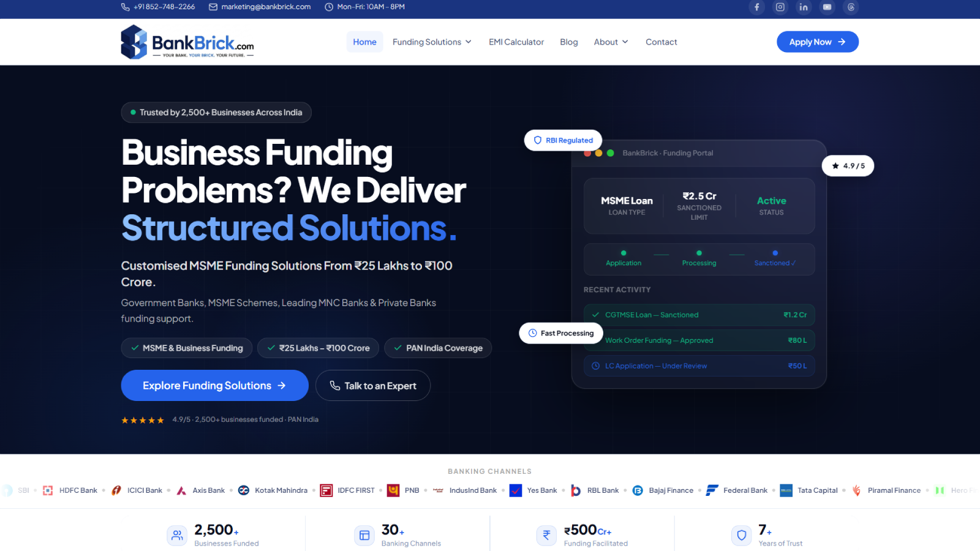Click the marketing@bankbrick.com email link
Screen dimensions: 980x551
(260, 7)
